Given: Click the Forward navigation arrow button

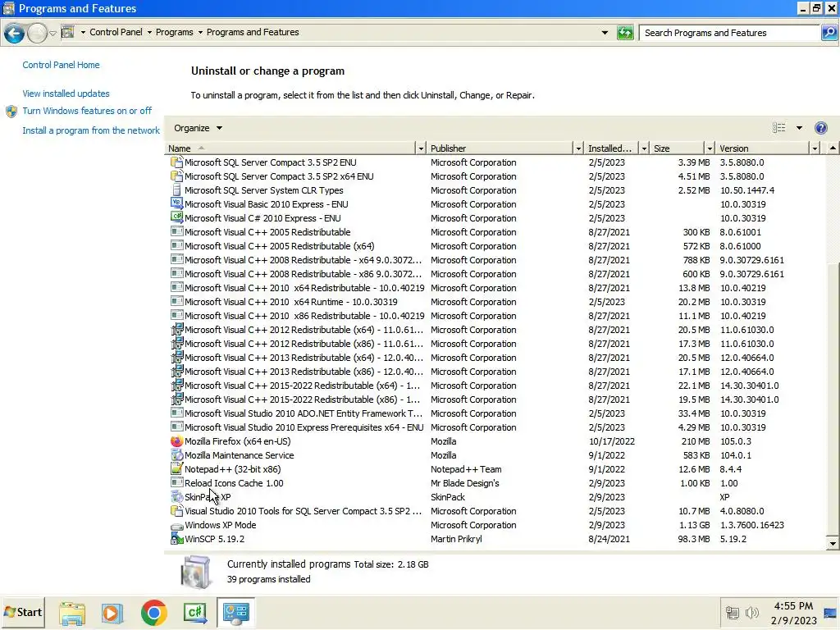Looking at the screenshot, I should [37, 33].
